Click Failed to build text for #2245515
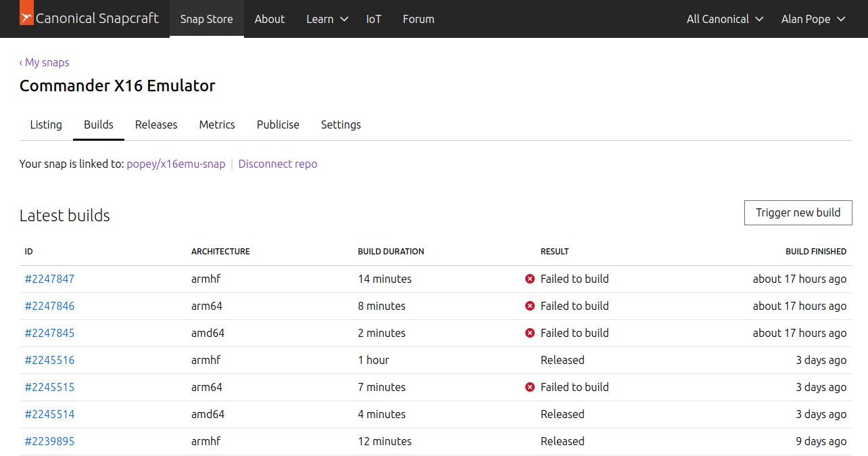 pos(575,387)
